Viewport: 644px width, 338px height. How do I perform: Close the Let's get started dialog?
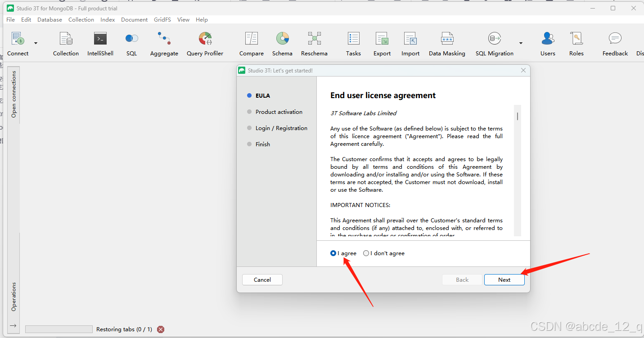pyautogui.click(x=523, y=70)
